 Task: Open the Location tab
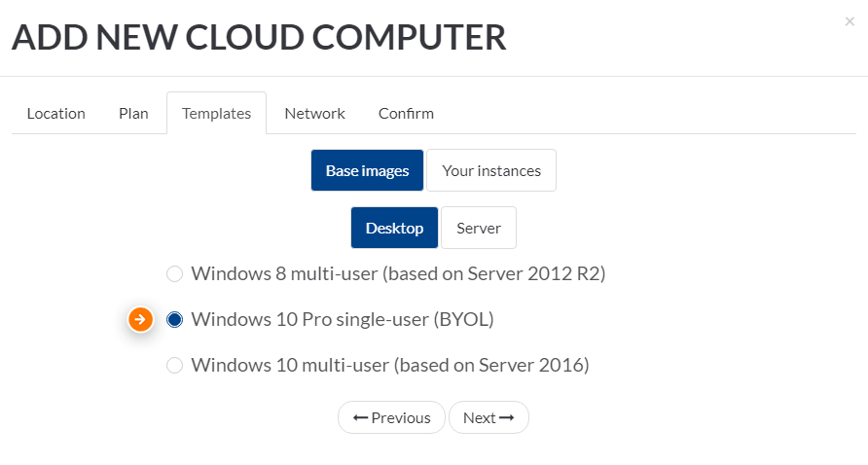55,114
